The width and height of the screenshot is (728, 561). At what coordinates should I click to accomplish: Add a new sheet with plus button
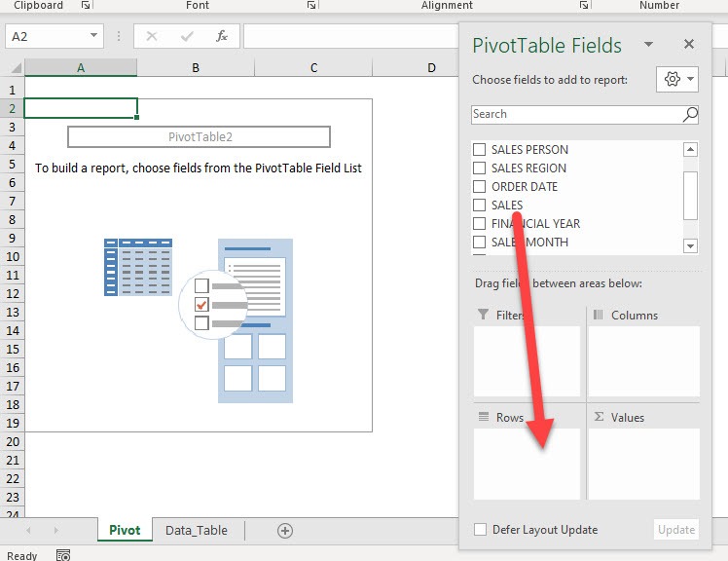[x=284, y=531]
